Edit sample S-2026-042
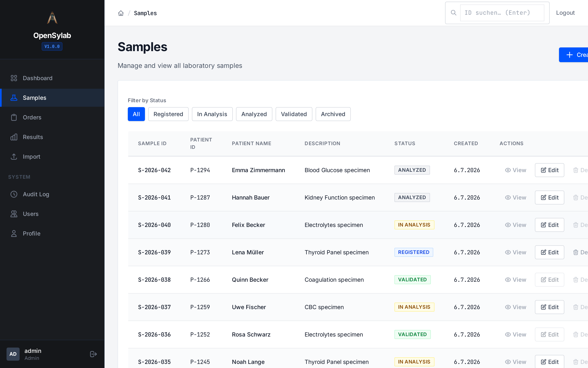 point(549,170)
